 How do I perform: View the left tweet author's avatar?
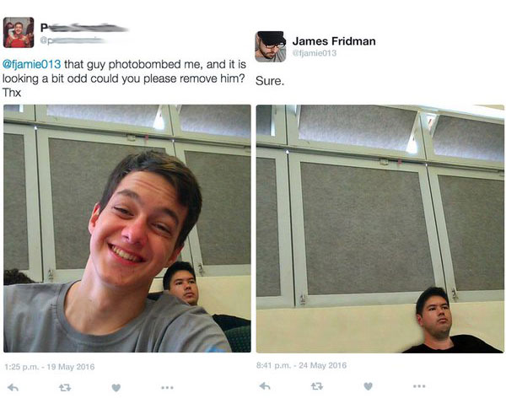pos(19,32)
